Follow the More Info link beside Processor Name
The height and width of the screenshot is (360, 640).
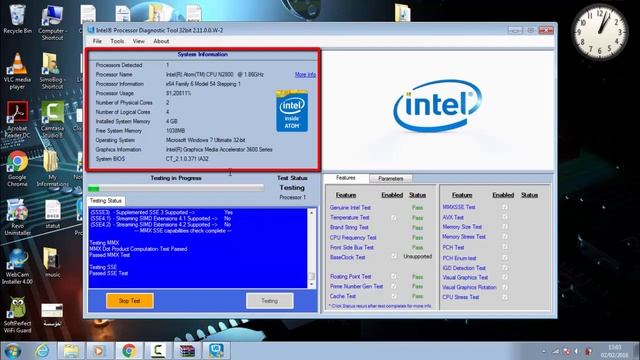coord(305,75)
